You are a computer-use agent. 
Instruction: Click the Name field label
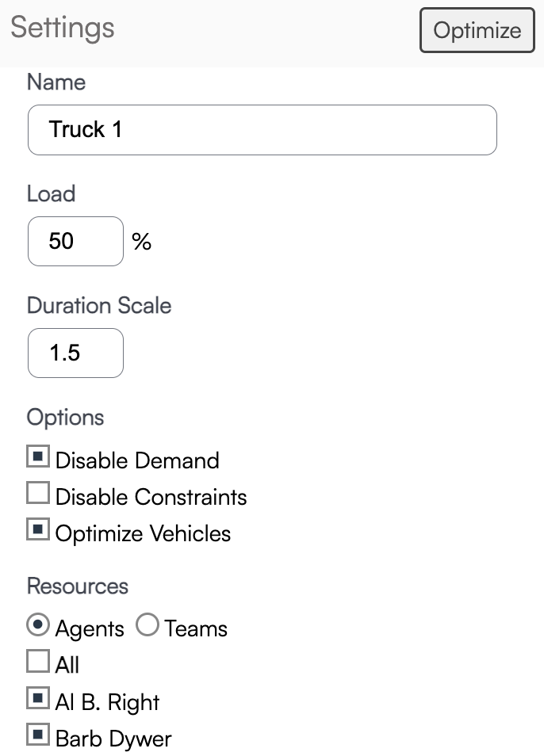click(56, 82)
